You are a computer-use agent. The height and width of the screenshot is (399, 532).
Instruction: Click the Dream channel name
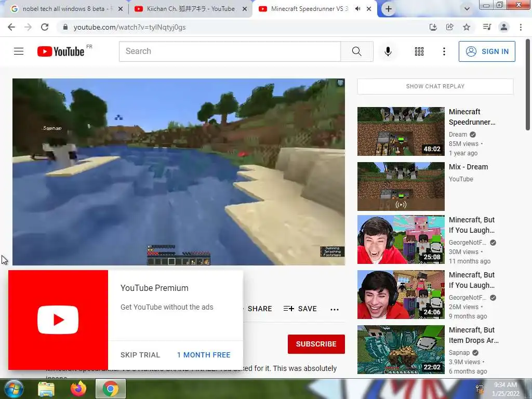point(458,135)
